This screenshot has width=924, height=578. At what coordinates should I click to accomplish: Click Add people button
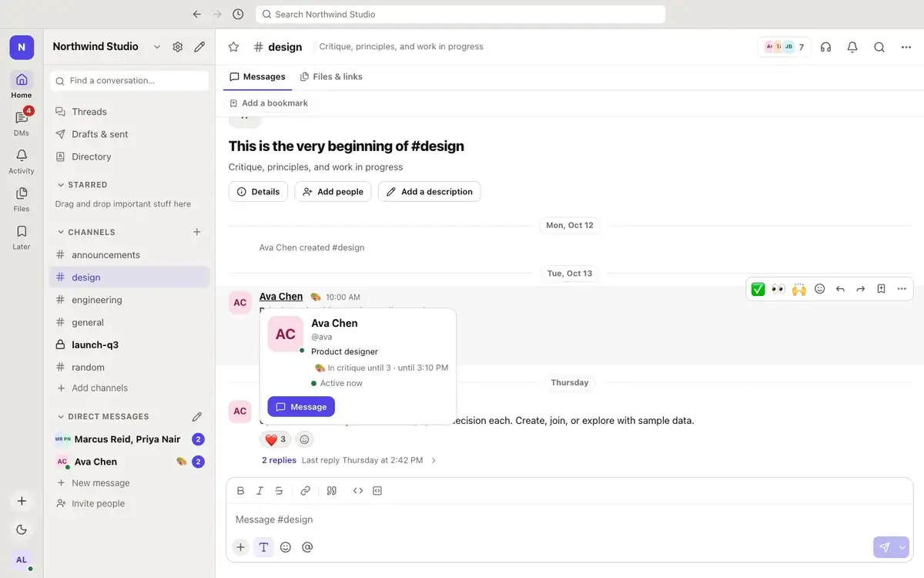[x=333, y=192]
